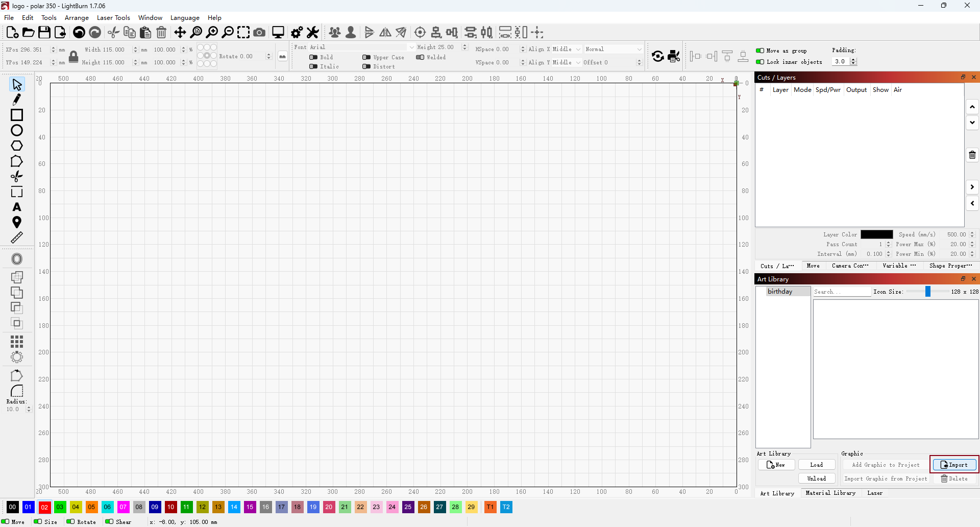Toggle the Distort switch
The image size is (980, 527).
click(x=366, y=66)
